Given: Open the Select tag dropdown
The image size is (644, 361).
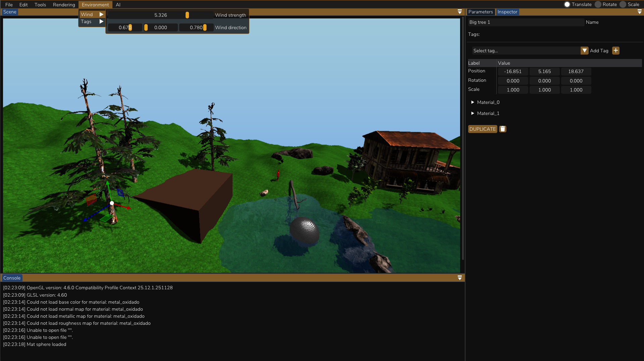Looking at the screenshot, I should [x=584, y=51].
